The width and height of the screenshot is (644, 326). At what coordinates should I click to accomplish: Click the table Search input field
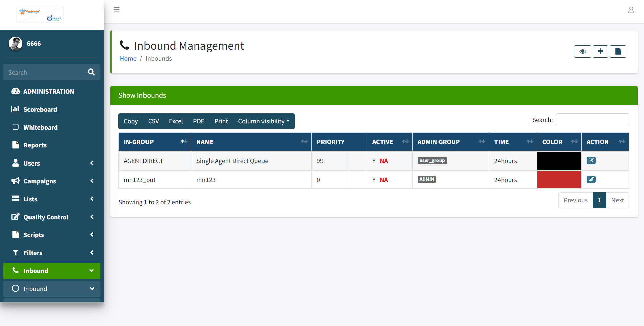pyautogui.click(x=592, y=120)
